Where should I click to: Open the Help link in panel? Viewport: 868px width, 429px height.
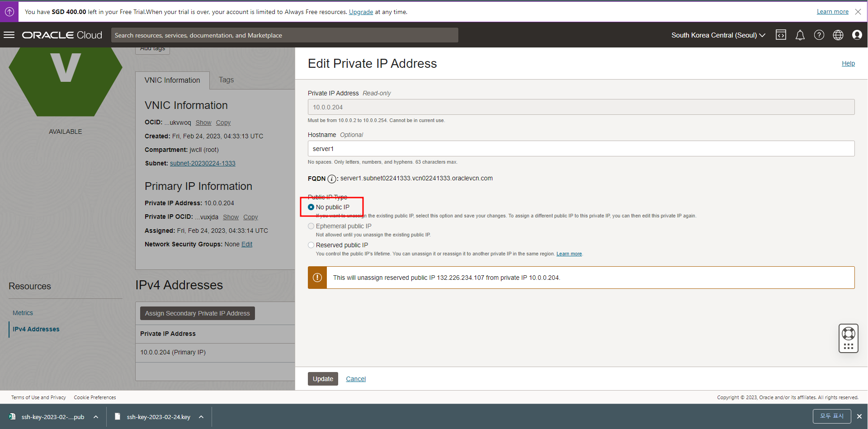click(x=848, y=63)
